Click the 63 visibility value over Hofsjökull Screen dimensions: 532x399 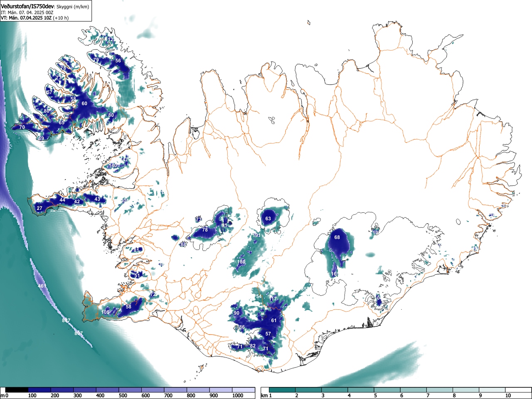click(268, 219)
